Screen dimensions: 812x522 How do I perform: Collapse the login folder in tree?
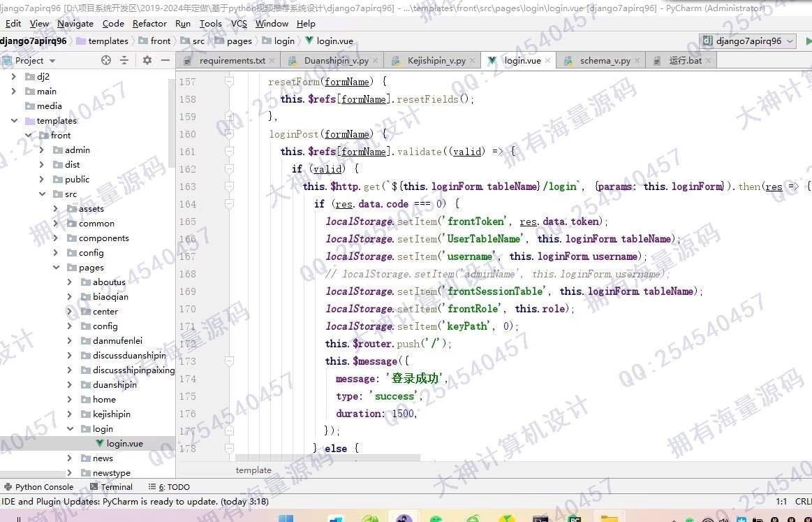(x=70, y=428)
